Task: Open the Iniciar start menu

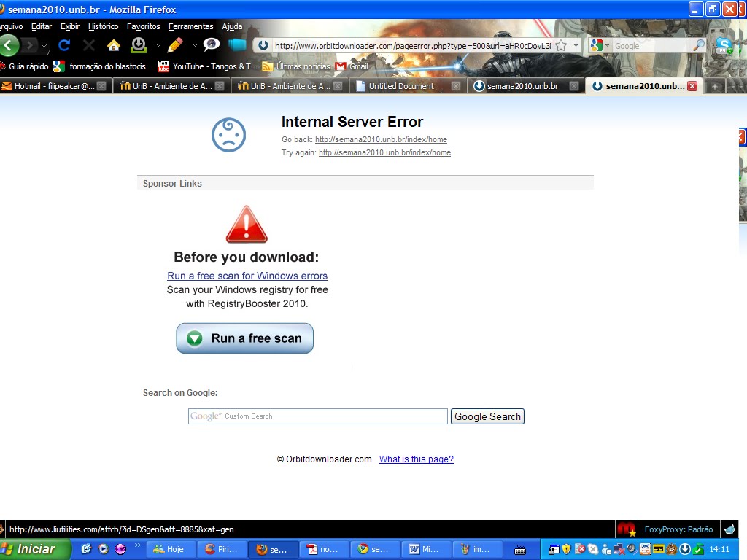Action: (35, 549)
